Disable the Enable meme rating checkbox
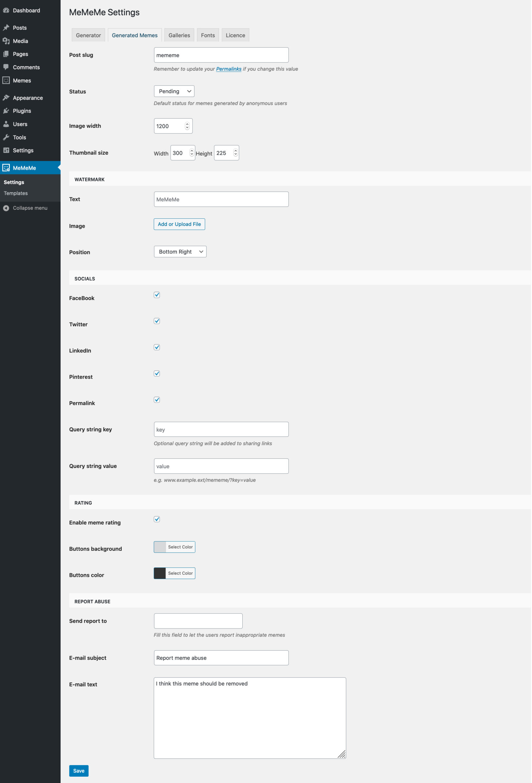This screenshot has width=532, height=783. click(157, 519)
